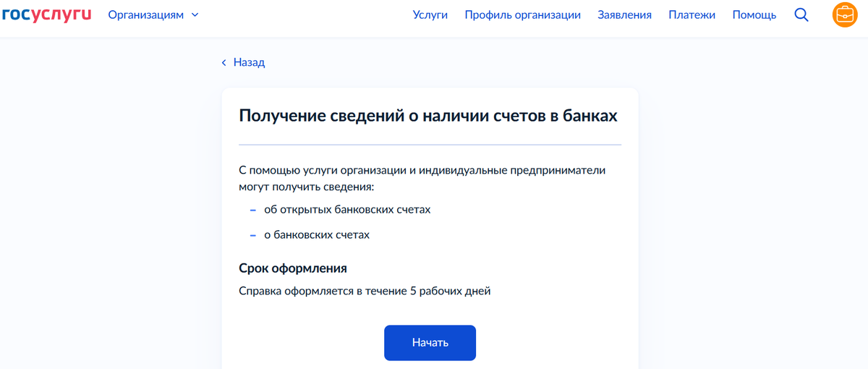868x369 pixels.
Task: Expand the Организациям dropdown
Action: point(153,14)
